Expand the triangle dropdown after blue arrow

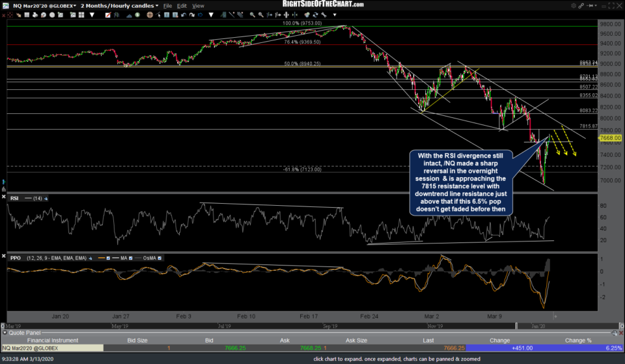(211, 15)
